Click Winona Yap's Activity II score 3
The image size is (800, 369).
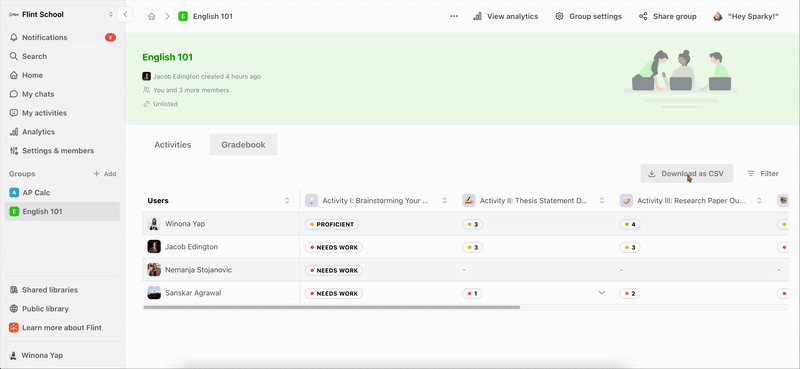pyautogui.click(x=472, y=224)
